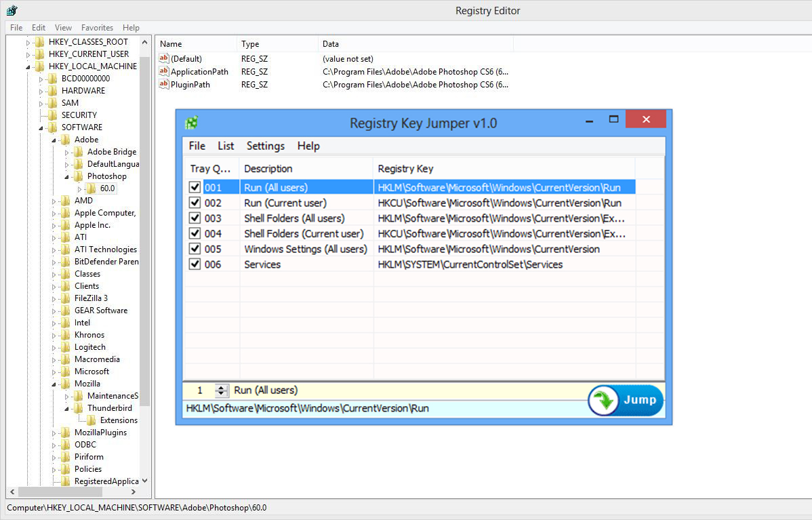This screenshot has width=812, height=520.
Task: Click the 60.0 key folder icon
Action: [x=91, y=188]
